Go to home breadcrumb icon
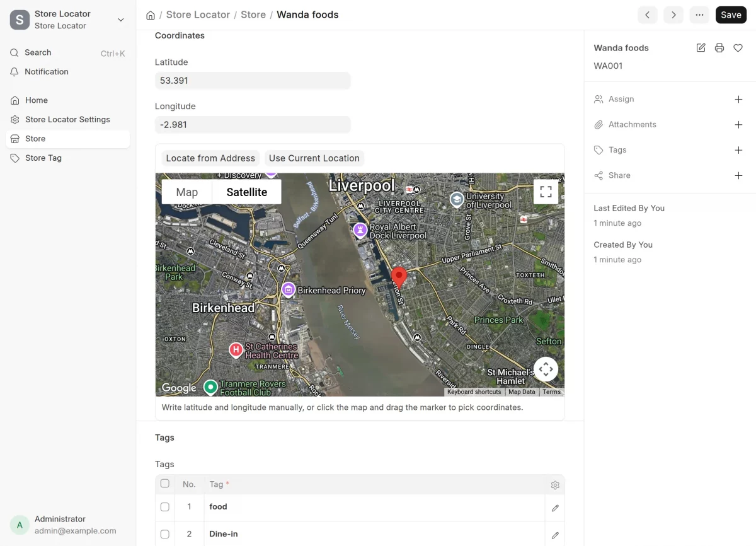The image size is (756, 546). (x=151, y=15)
